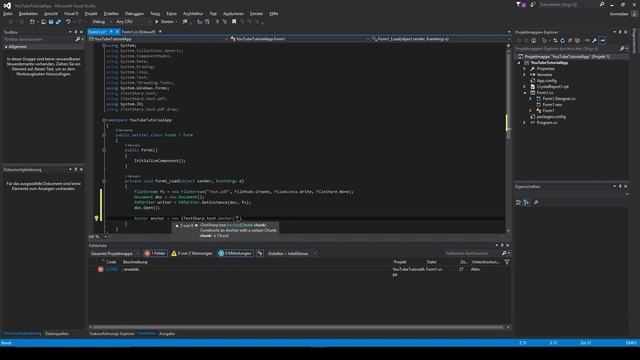Open the Debug configuration dropdown
The height and width of the screenshot is (360, 640).
pos(102,22)
